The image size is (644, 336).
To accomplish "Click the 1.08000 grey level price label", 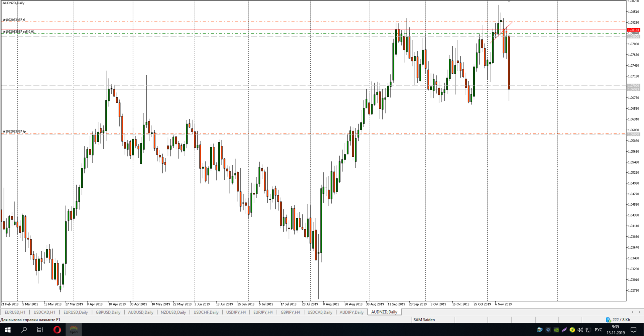I will 633,37.
